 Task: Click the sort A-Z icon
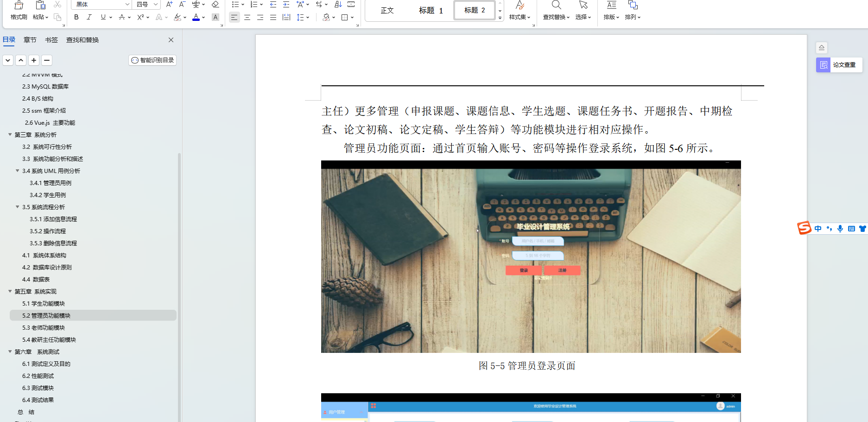pyautogui.click(x=338, y=4)
